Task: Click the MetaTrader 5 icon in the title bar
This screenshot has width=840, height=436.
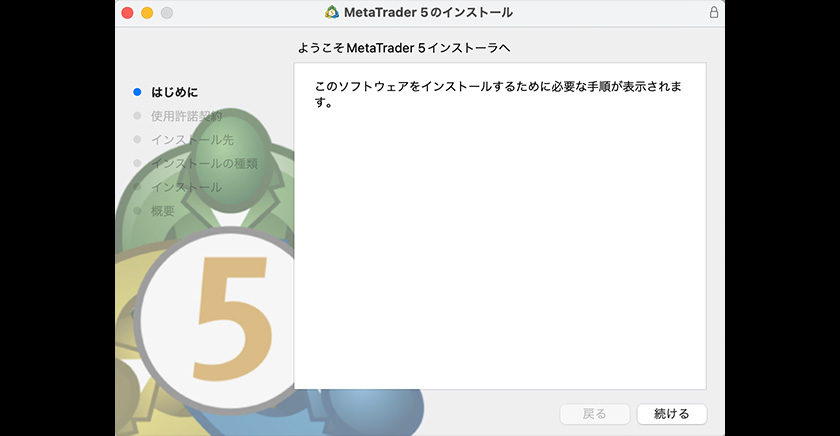Action: (x=332, y=12)
